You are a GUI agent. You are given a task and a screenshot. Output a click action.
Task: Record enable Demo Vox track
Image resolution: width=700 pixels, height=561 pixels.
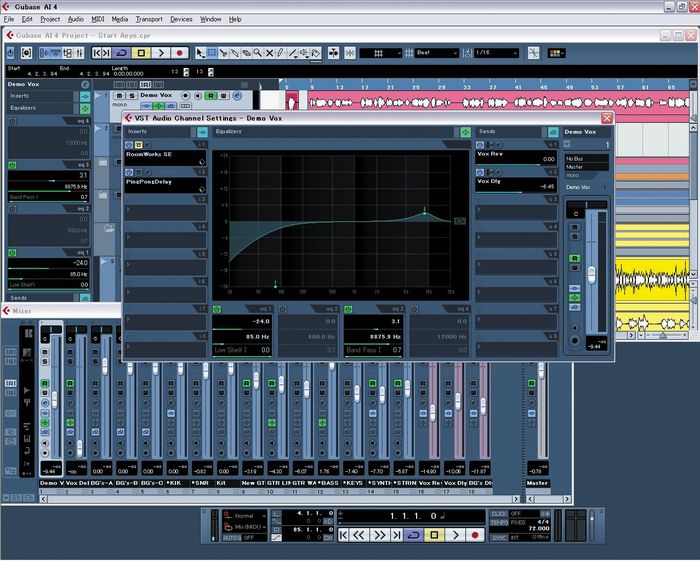[185, 96]
